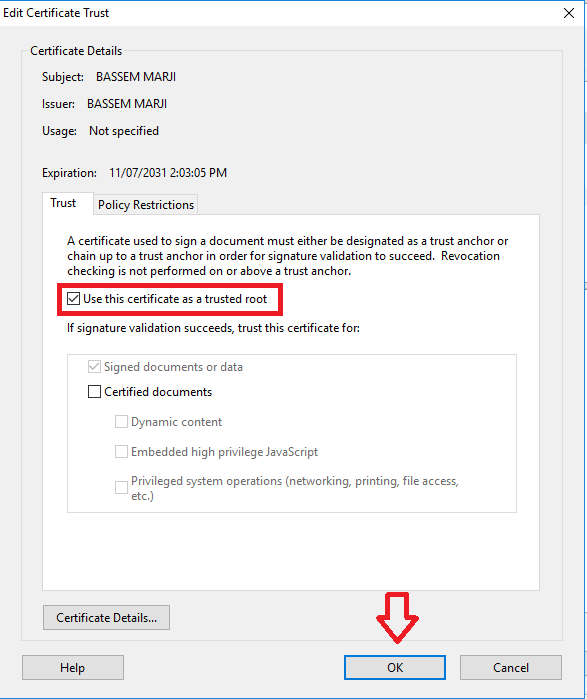Click the Help button

click(x=73, y=667)
